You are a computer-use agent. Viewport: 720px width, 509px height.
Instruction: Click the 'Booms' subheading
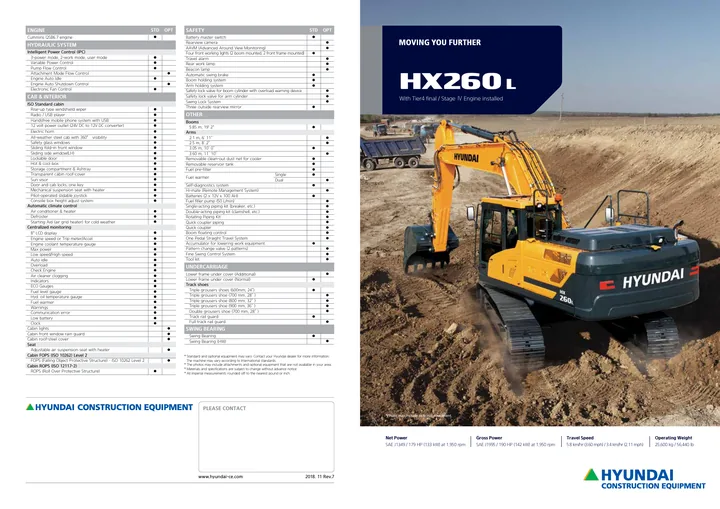[x=192, y=122]
